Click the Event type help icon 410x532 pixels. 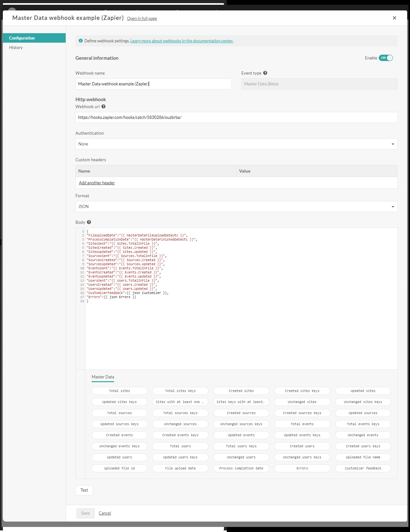[265, 73]
